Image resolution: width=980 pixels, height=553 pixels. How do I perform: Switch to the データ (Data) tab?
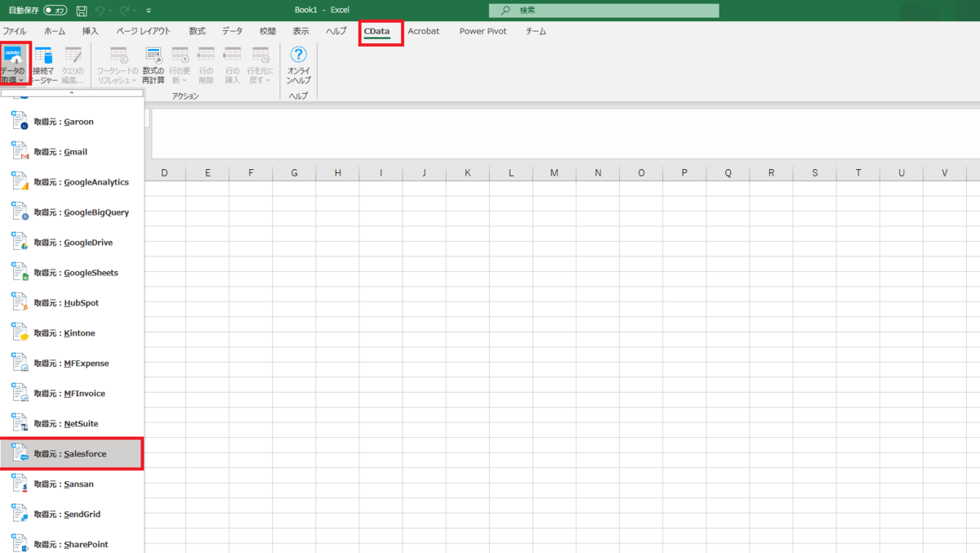point(232,31)
